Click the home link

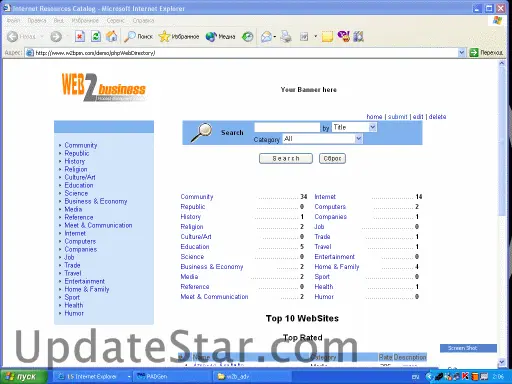[374, 117]
